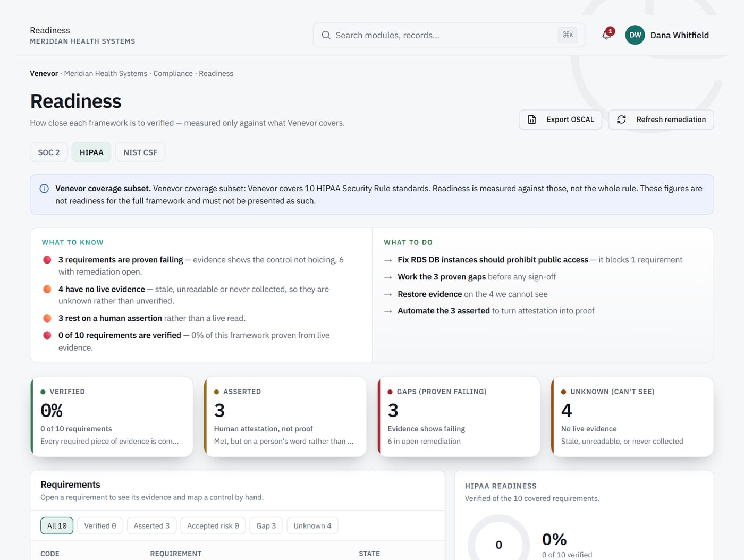The image size is (744, 560).
Task: Filter requirements by Verified 0
Action: [x=100, y=526]
